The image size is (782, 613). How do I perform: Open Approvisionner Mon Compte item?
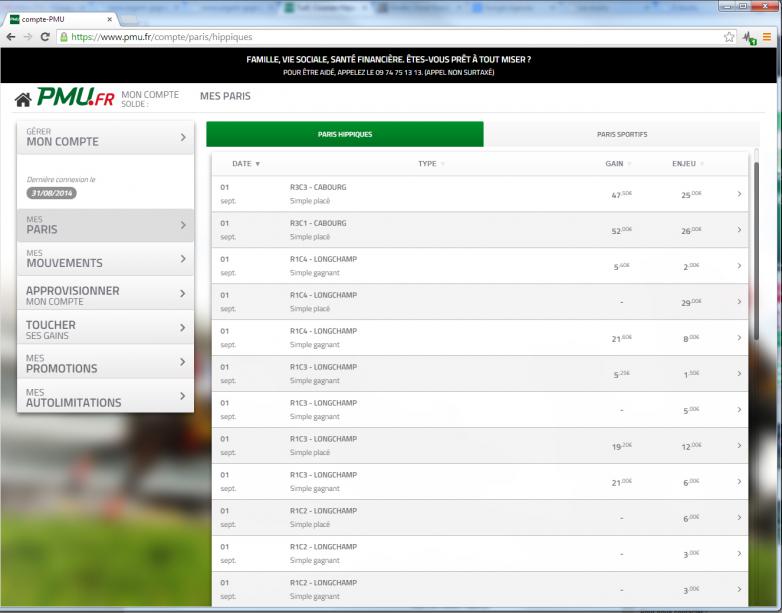pyautogui.click(x=105, y=293)
